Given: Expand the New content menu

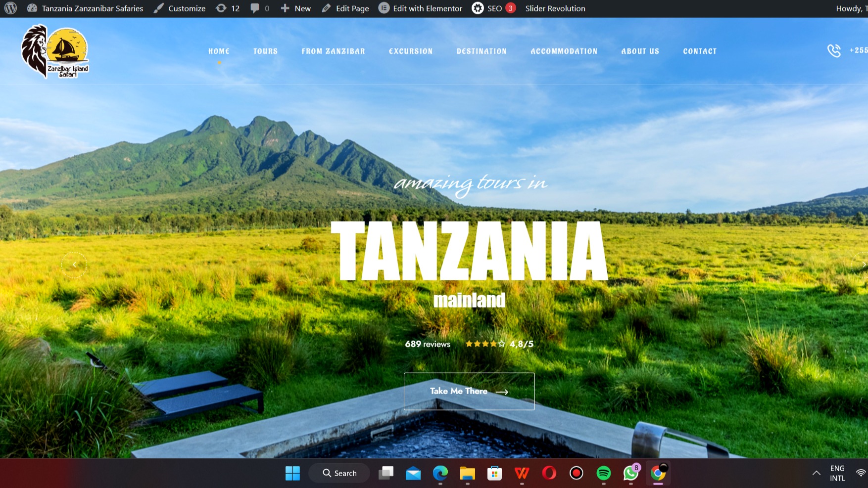Looking at the screenshot, I should point(296,8).
